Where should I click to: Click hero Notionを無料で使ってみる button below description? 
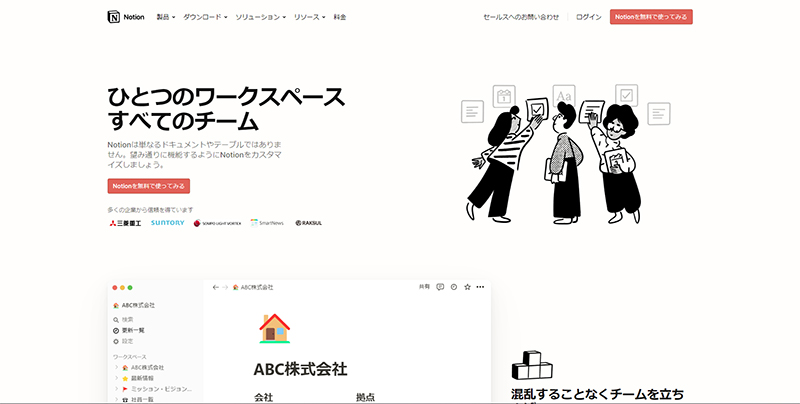coord(148,186)
